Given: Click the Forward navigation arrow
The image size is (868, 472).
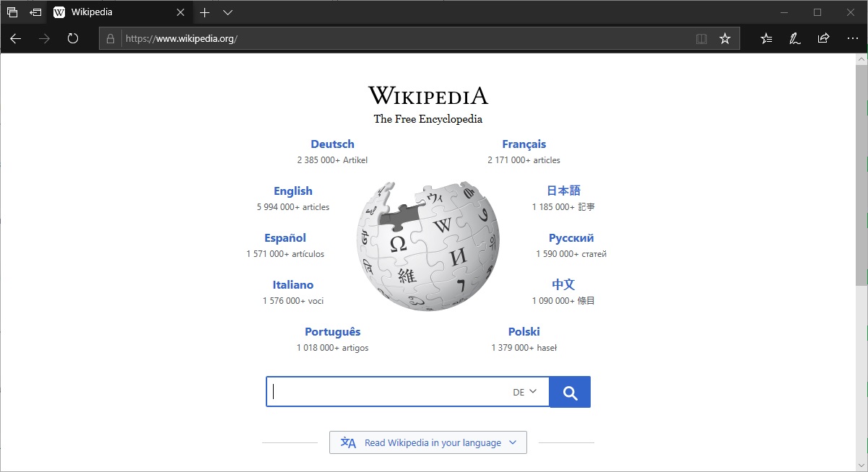Looking at the screenshot, I should tap(45, 38).
